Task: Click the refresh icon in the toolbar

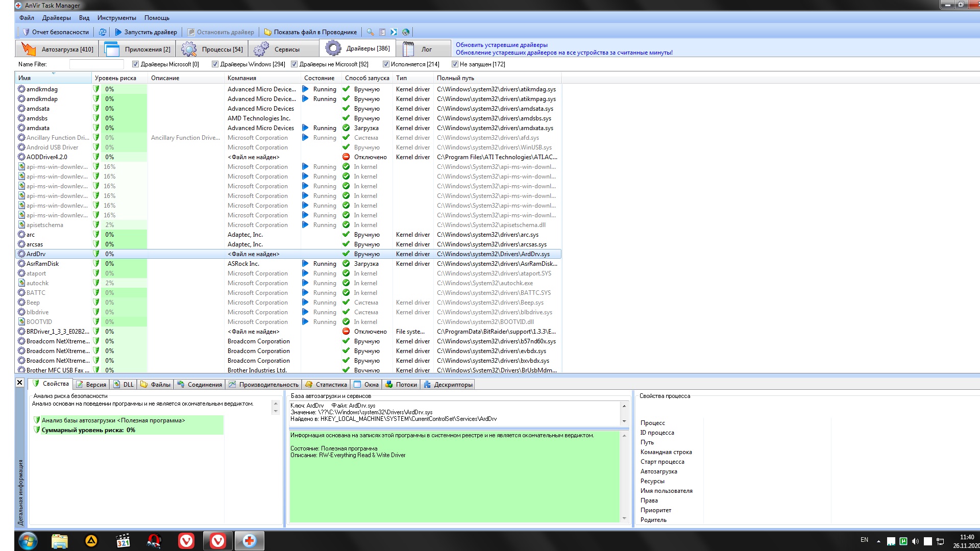Action: 103,32
